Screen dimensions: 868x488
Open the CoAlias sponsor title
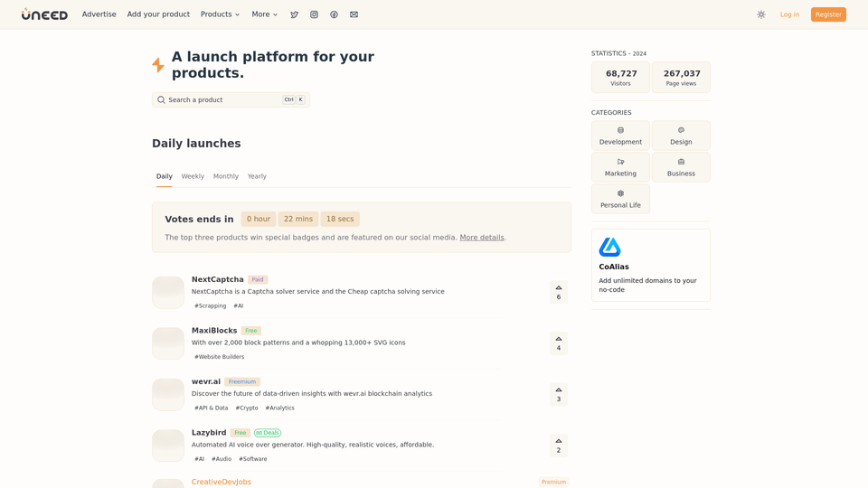point(614,267)
